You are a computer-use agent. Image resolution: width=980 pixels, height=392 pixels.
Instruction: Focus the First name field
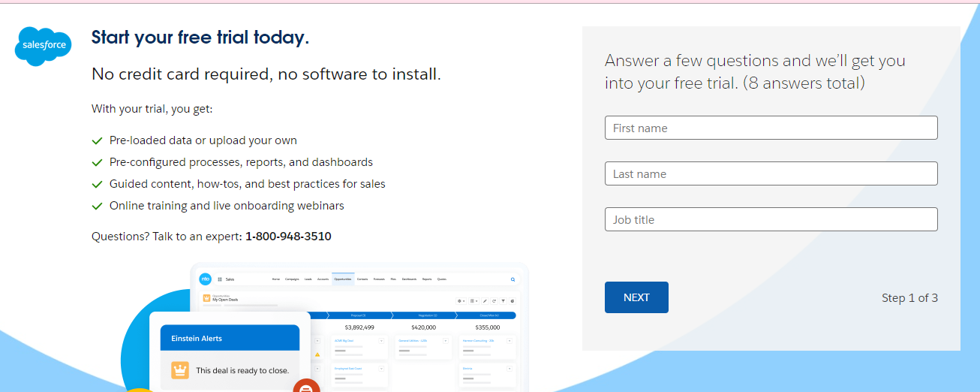coord(771,128)
